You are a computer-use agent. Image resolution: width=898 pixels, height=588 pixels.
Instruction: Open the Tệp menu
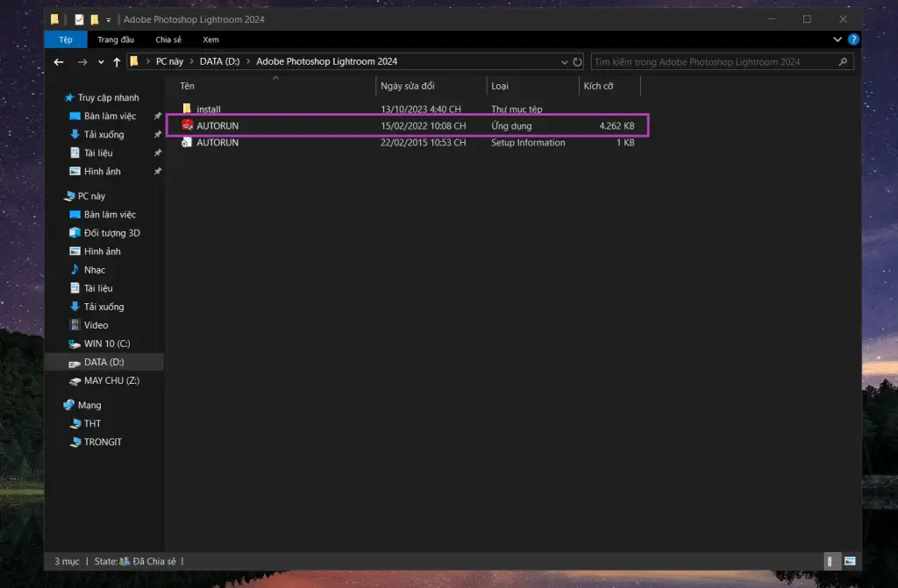click(x=65, y=39)
